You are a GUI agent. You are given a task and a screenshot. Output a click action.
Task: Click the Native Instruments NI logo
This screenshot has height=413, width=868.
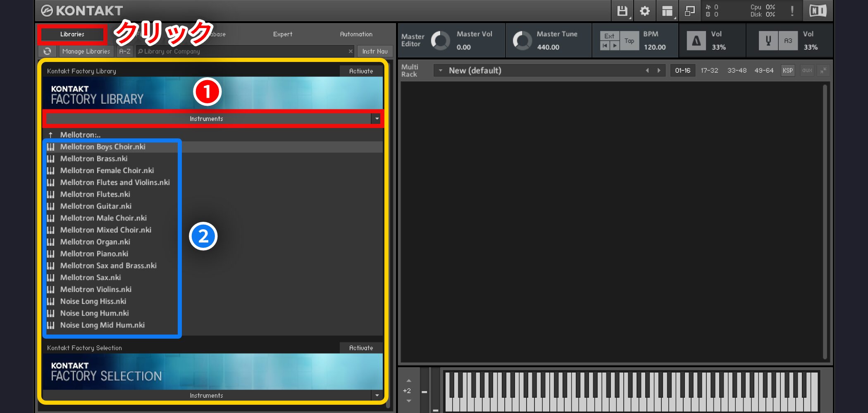tap(818, 11)
